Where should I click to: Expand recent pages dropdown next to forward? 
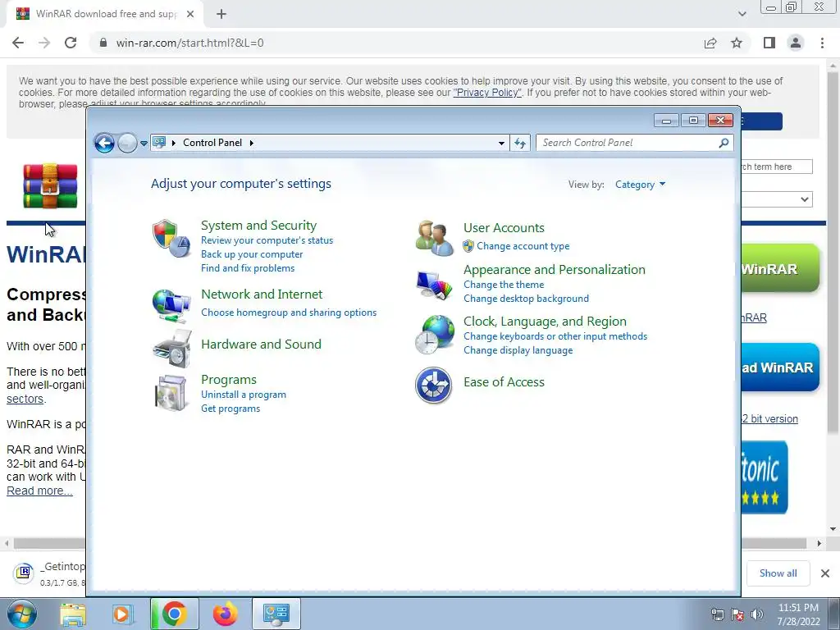click(144, 143)
